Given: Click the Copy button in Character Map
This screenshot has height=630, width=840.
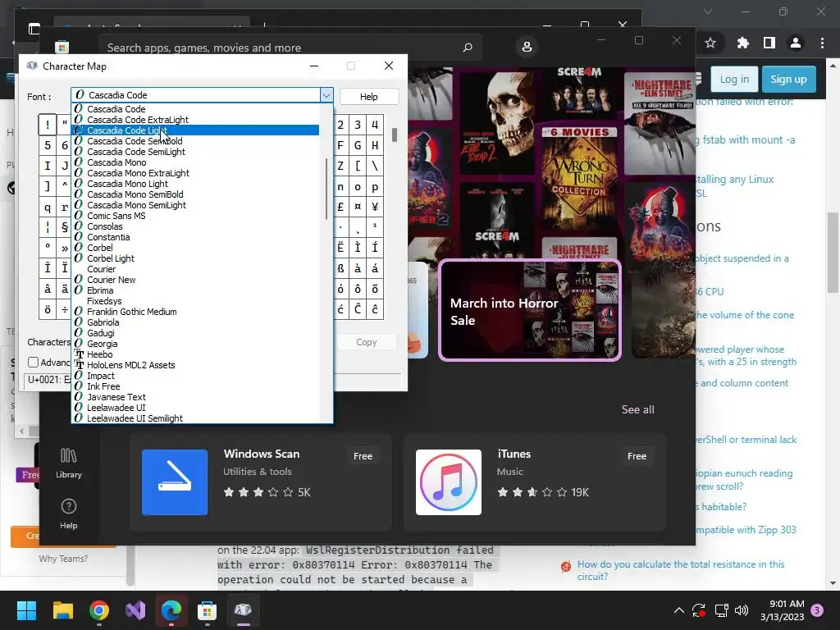Looking at the screenshot, I should [367, 342].
